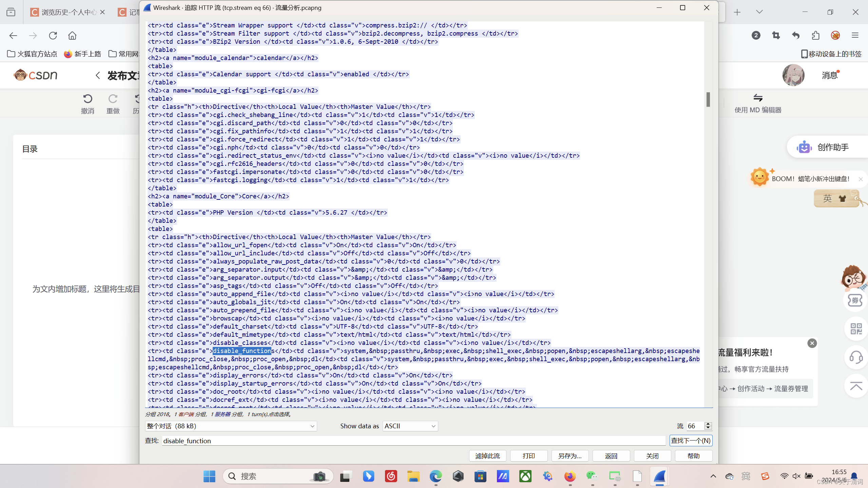Click the stream content vertical scrollbar thumb
This screenshot has width=868, height=488.
pos(708,100)
